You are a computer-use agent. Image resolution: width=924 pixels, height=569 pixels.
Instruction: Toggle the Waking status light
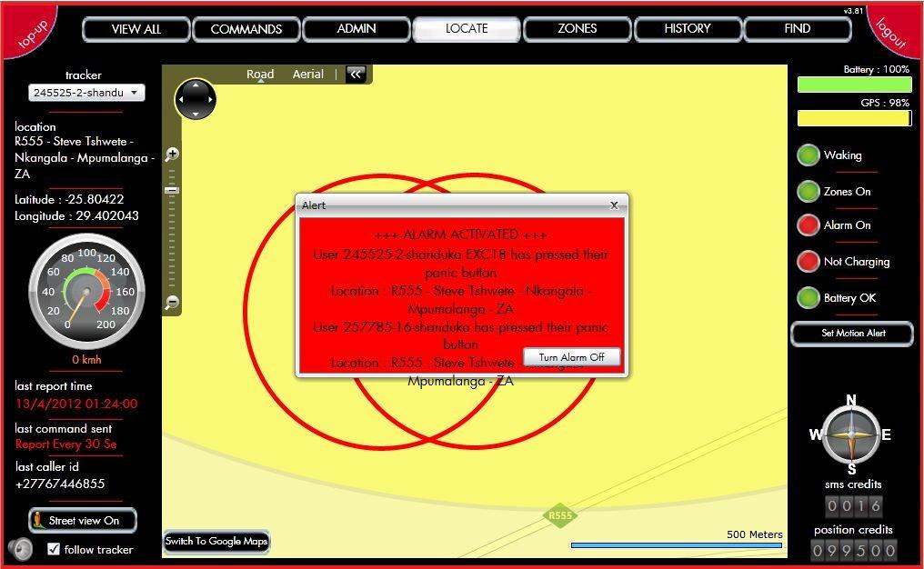click(808, 155)
